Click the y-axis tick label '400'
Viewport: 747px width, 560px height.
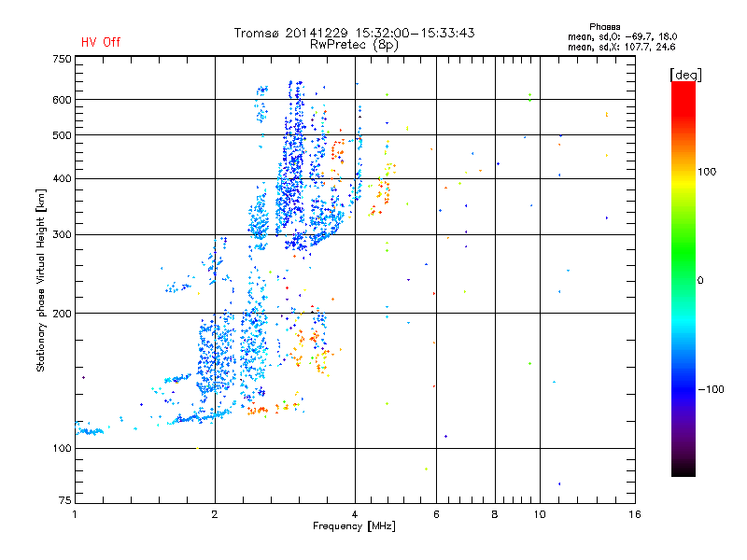[62, 178]
